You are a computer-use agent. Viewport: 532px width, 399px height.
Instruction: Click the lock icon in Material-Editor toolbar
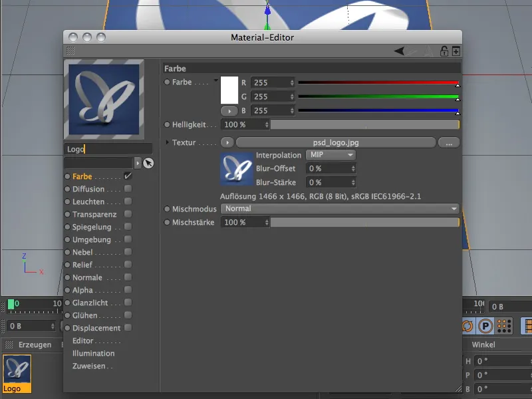444,51
